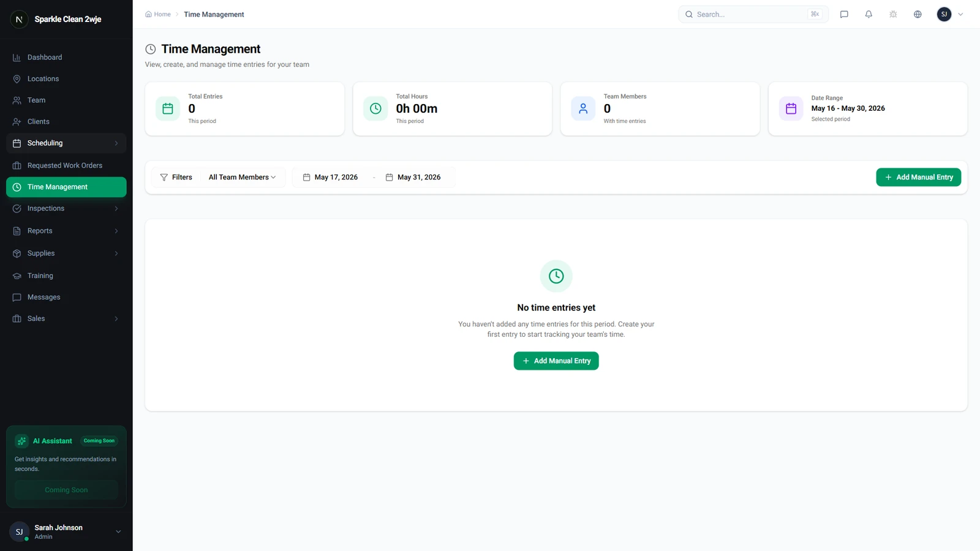This screenshot has width=980, height=551.
Task: Open the Training section
Action: (x=66, y=276)
